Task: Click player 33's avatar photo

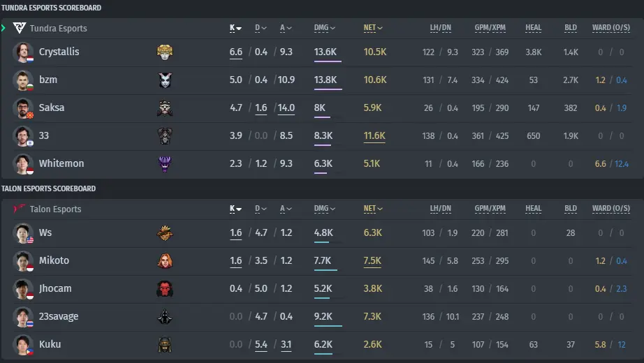Action: 22,136
